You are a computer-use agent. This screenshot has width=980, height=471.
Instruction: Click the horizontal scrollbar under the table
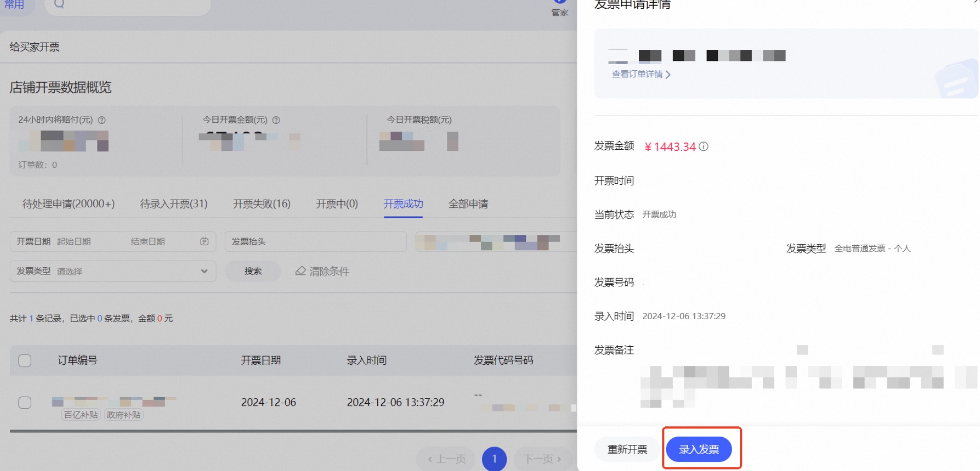point(293,431)
